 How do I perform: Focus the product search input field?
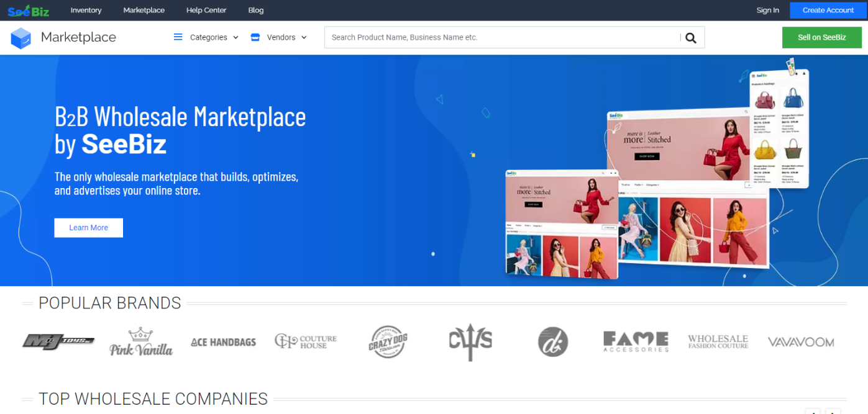click(502, 38)
